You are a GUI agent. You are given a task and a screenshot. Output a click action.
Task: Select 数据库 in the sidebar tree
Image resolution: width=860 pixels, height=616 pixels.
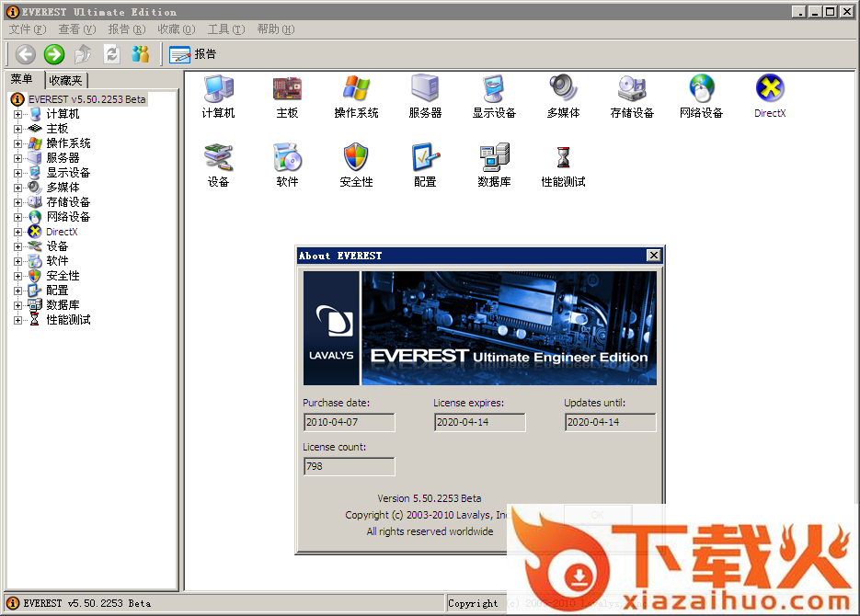(63, 305)
